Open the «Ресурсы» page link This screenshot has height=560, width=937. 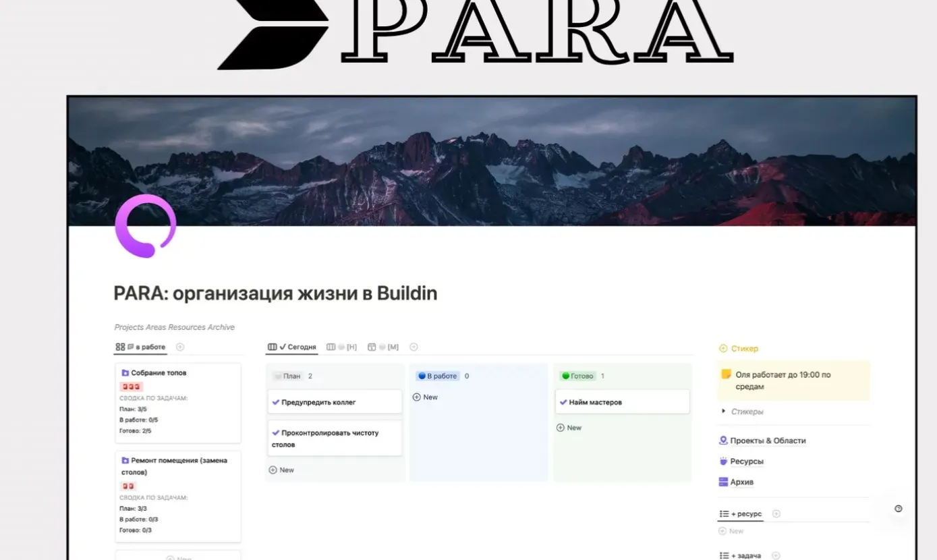[x=747, y=461]
